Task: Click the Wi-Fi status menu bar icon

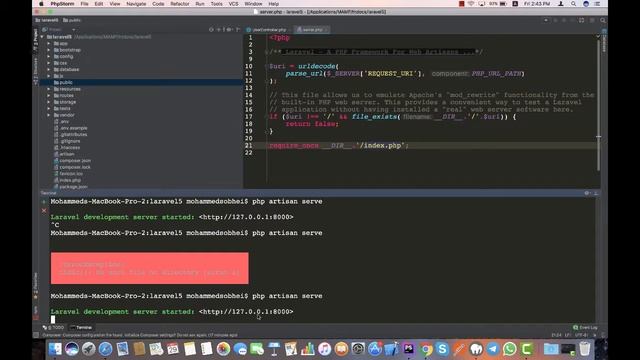Action: tap(471, 4)
